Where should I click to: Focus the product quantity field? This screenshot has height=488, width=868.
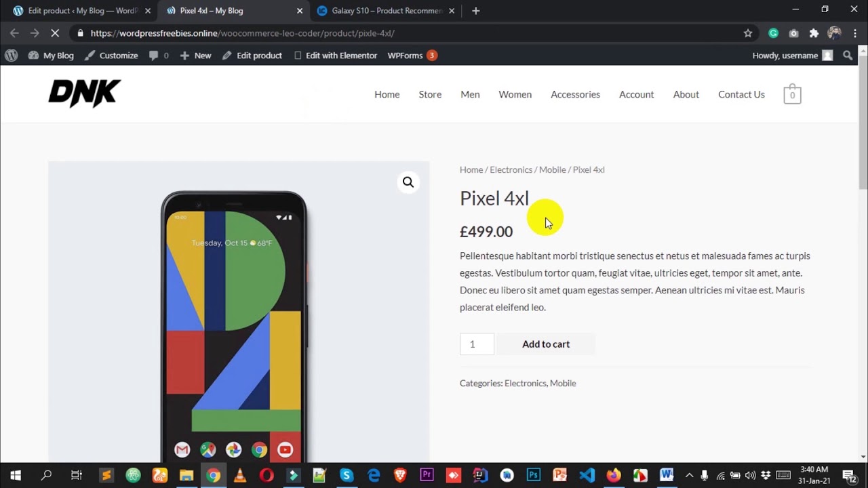tap(477, 344)
